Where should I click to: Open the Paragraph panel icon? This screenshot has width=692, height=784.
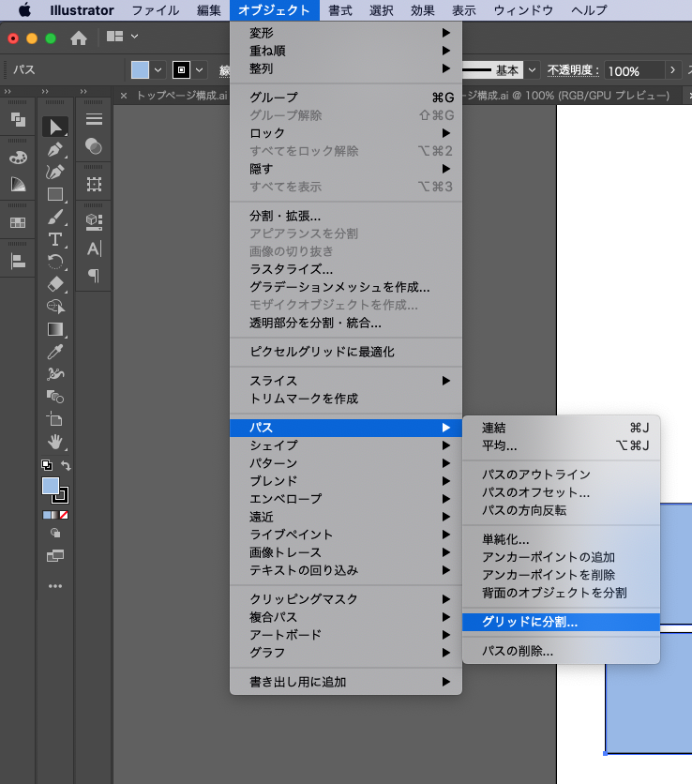click(94, 275)
